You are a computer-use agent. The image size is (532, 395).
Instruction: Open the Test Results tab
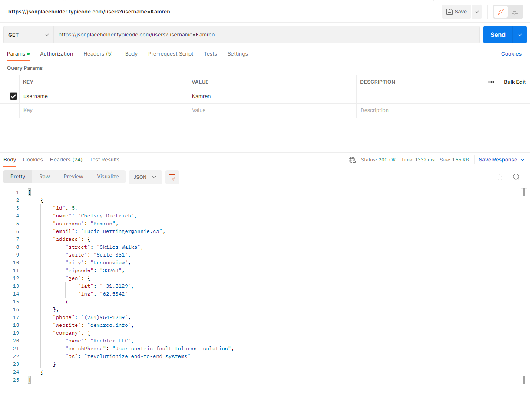pyautogui.click(x=104, y=160)
